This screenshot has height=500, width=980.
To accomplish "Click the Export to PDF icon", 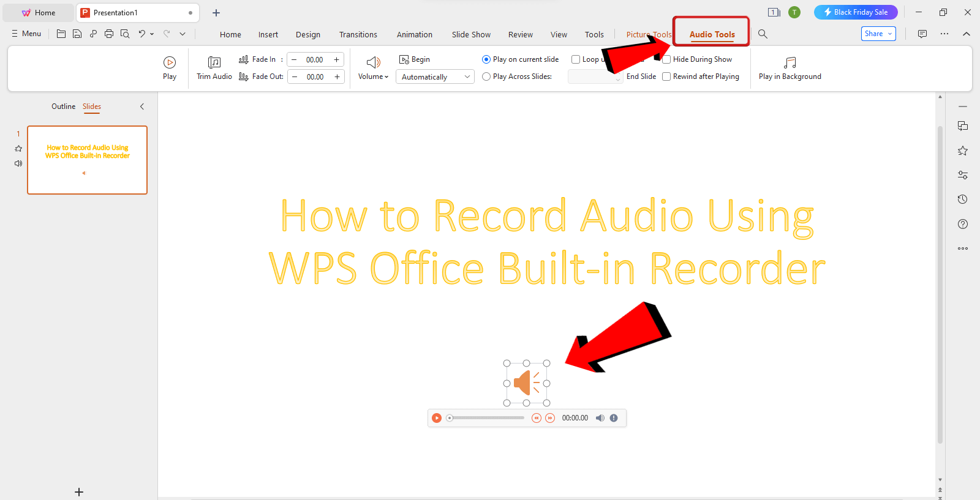I will (x=93, y=34).
